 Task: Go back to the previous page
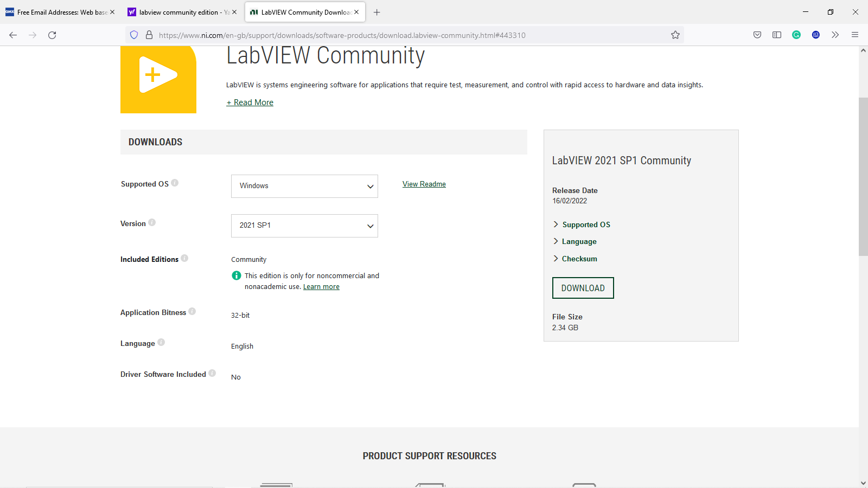(x=13, y=35)
